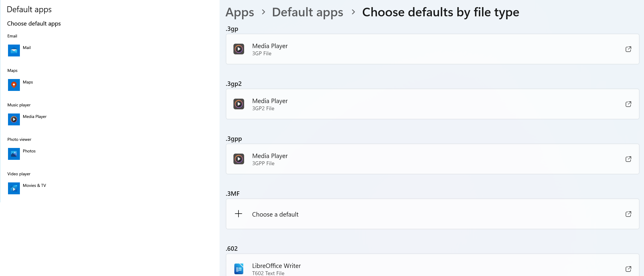This screenshot has height=276, width=644.
Task: Click the Mail app icon under Email
Action: click(x=14, y=51)
